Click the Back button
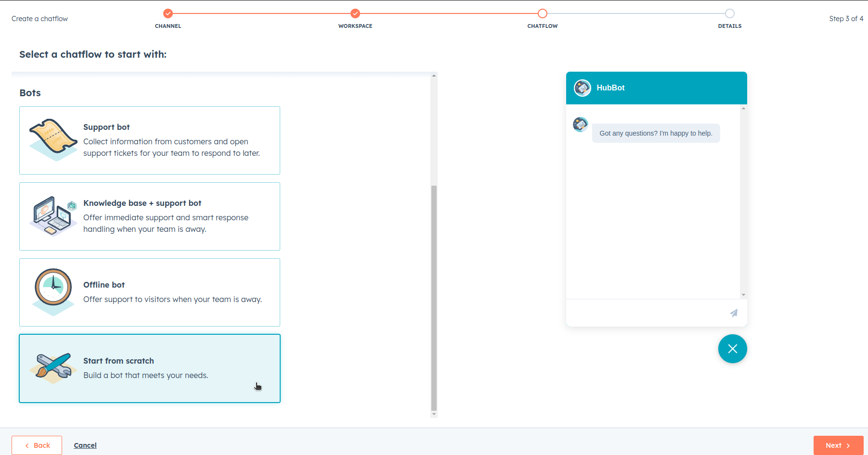Image resolution: width=868 pixels, height=455 pixels. pos(37,445)
